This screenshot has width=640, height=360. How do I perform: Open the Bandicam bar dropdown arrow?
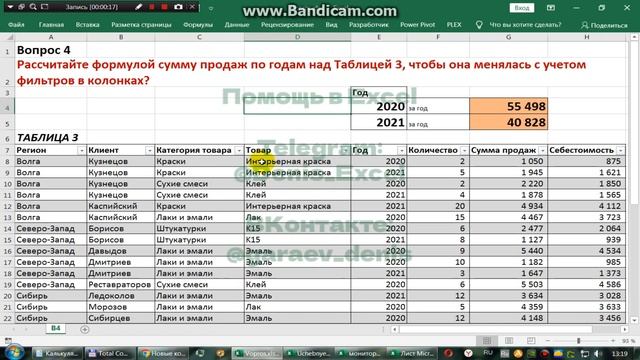click(x=10, y=7)
